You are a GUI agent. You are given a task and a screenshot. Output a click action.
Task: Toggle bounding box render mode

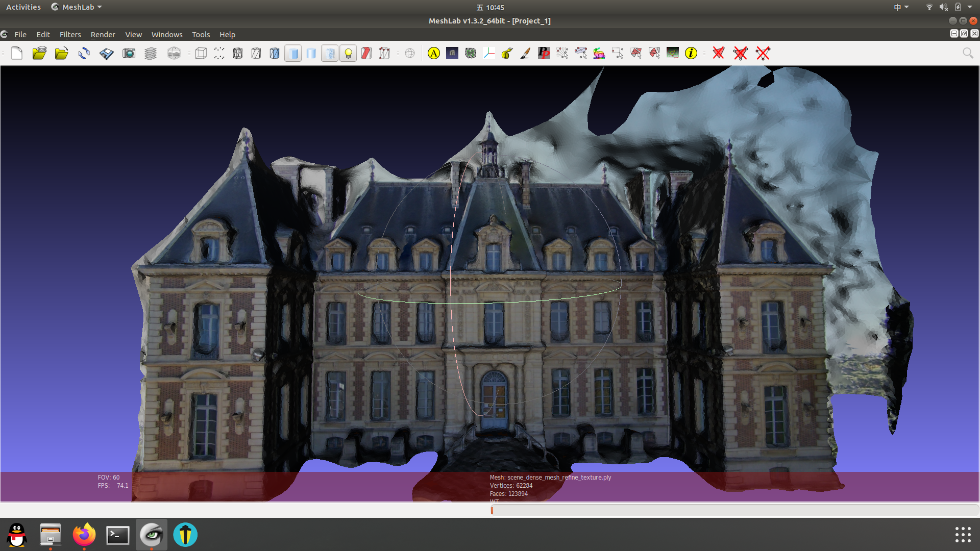click(x=201, y=53)
